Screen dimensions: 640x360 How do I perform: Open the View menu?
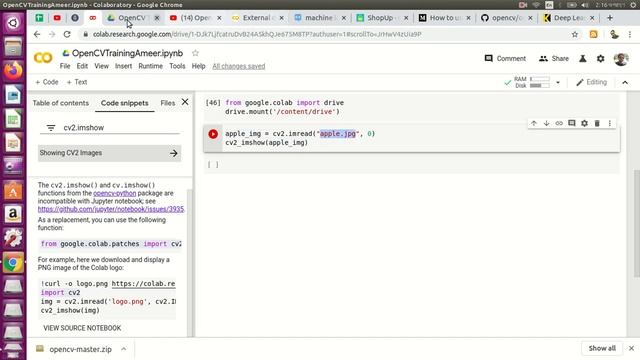click(x=101, y=66)
